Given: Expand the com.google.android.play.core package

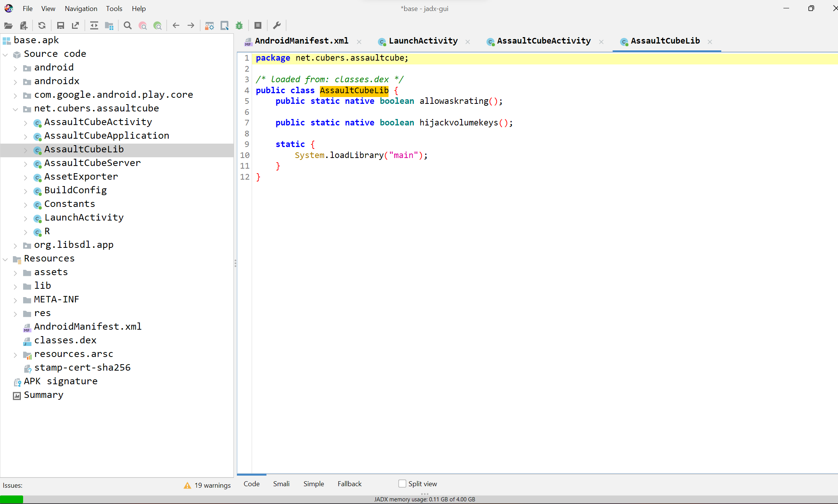Looking at the screenshot, I should click(x=16, y=95).
